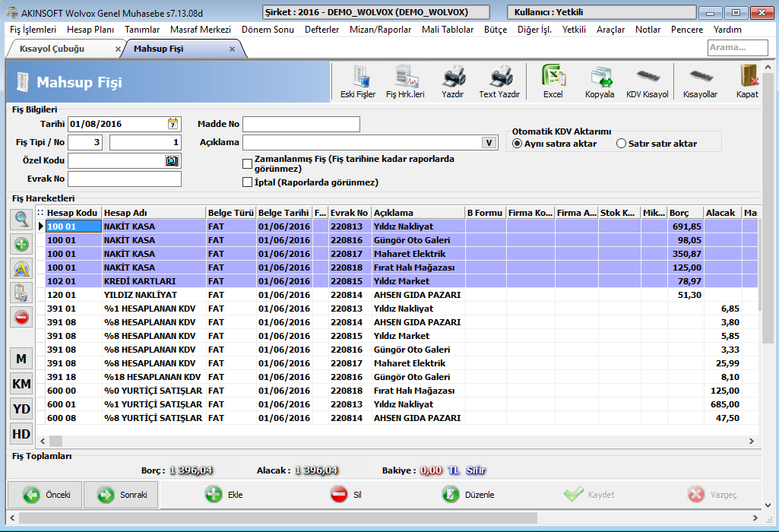Open the KDV Kısayol tool
The height and width of the screenshot is (532, 779).
point(648,81)
